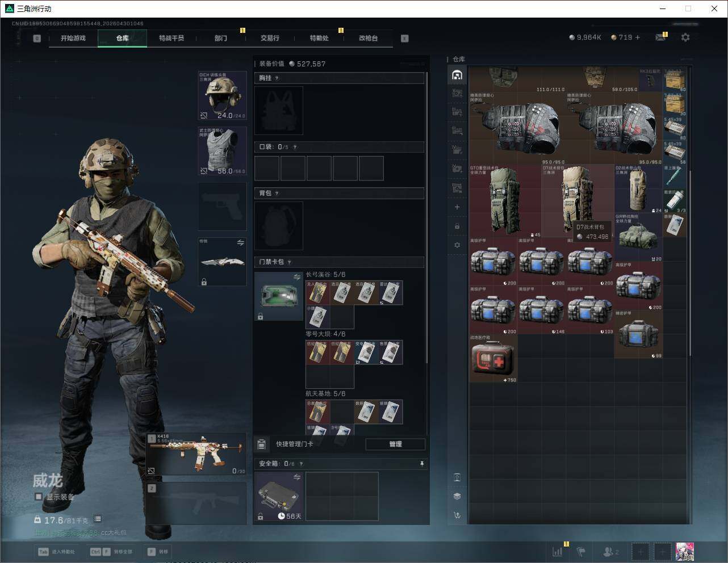Image resolution: width=728 pixels, height=563 pixels.
Task: Click the help icon next to 安全箱
Action: [x=301, y=464]
